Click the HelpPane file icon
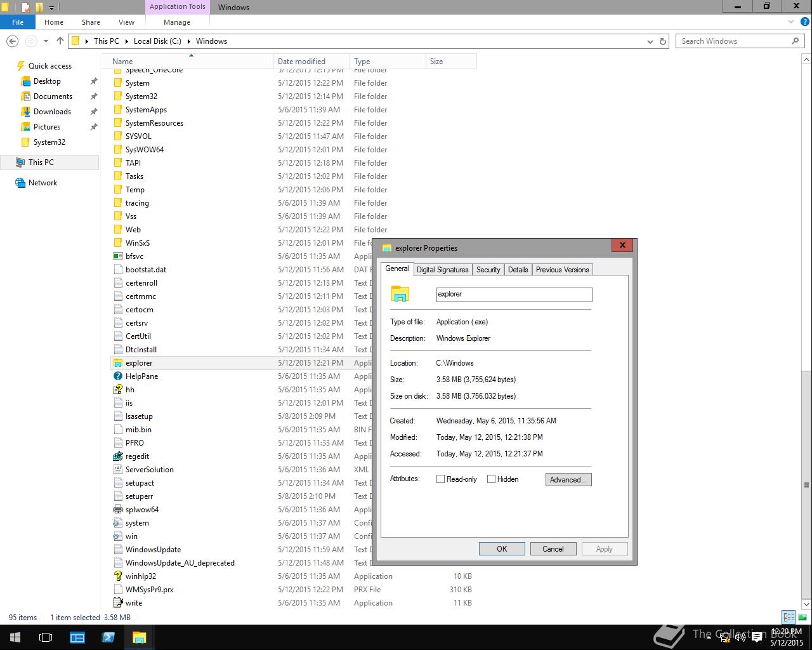 117,376
